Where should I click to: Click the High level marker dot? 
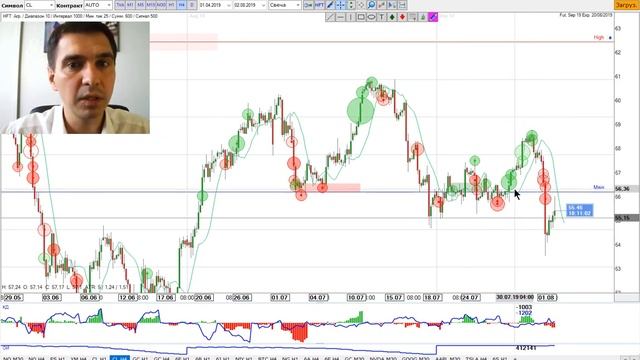point(610,38)
